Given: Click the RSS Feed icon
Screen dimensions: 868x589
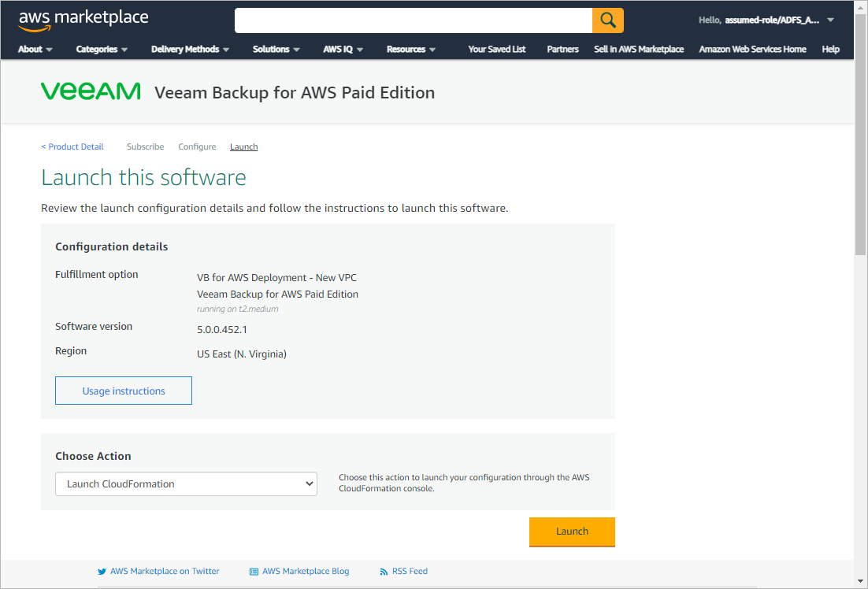Looking at the screenshot, I should [384, 572].
